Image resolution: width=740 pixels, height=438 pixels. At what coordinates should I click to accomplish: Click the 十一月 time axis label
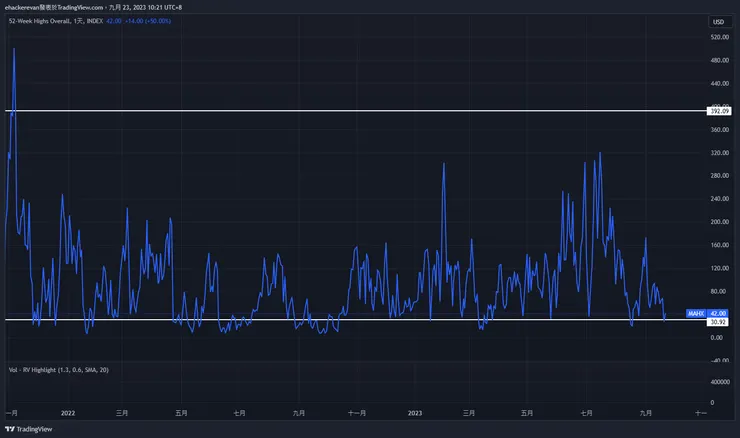357,413
